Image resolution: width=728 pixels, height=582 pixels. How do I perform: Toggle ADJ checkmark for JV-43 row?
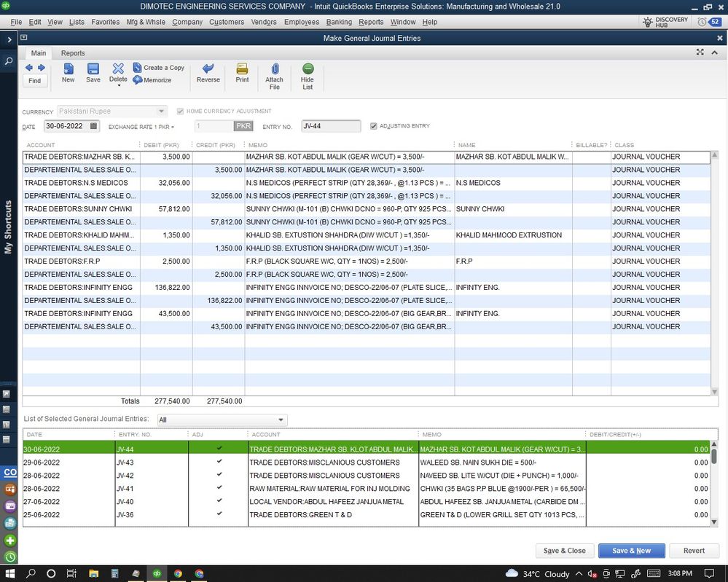coord(219,462)
